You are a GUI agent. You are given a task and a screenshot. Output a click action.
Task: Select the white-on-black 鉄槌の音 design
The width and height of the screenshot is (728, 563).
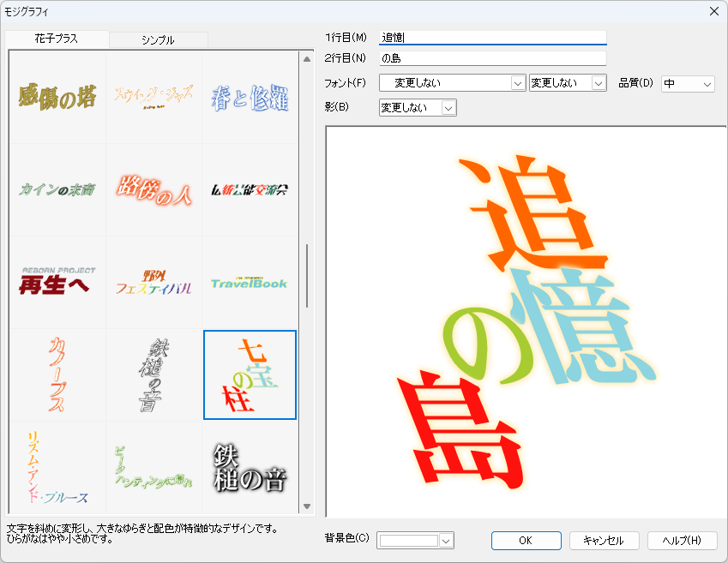[250, 467]
